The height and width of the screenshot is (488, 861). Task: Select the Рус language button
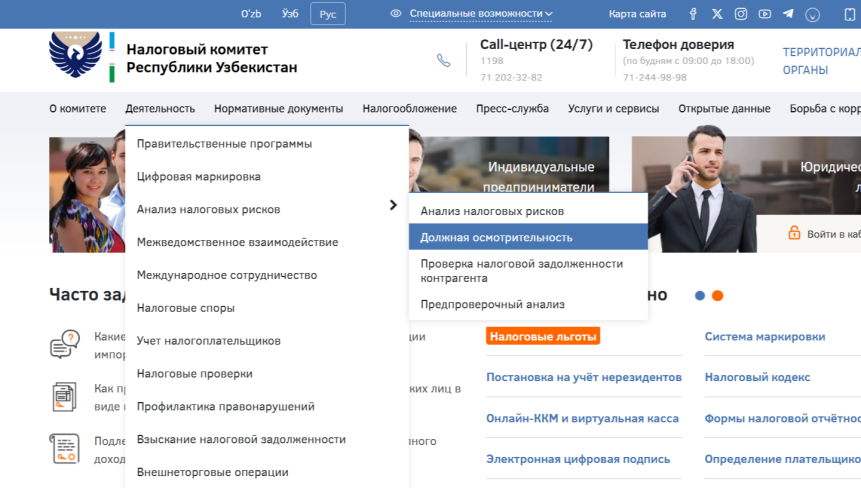(x=327, y=14)
